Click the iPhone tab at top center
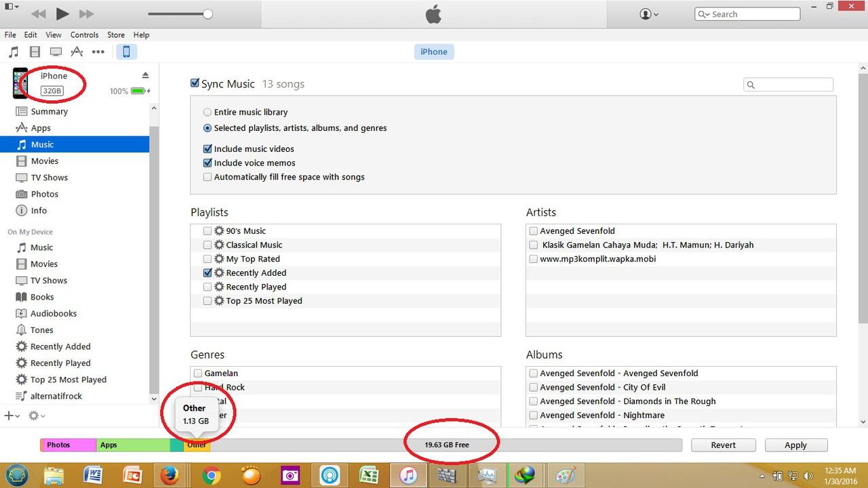 [433, 52]
